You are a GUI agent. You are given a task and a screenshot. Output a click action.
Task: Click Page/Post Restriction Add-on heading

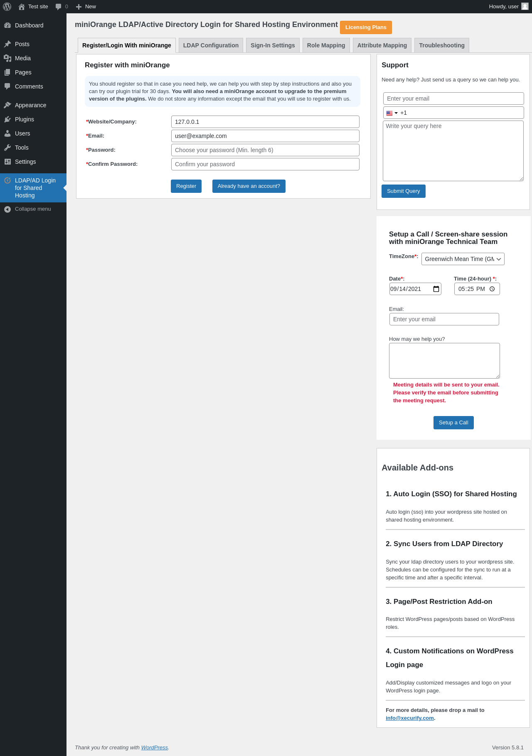439,601
